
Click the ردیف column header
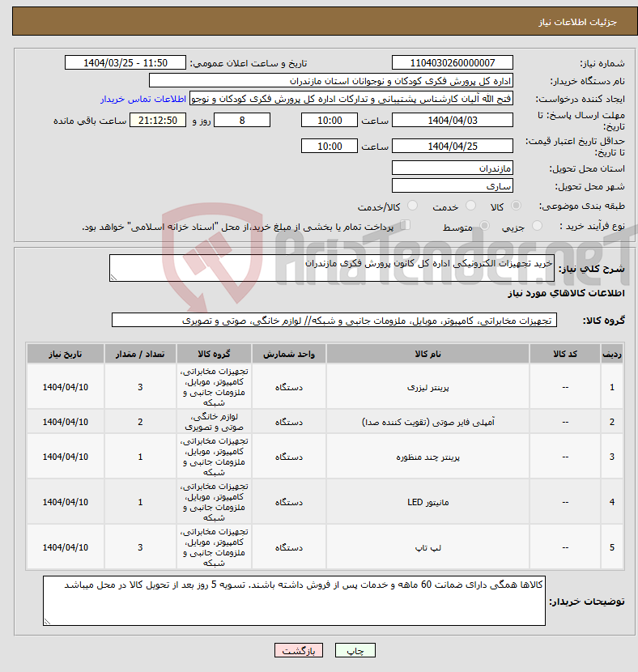[612, 354]
